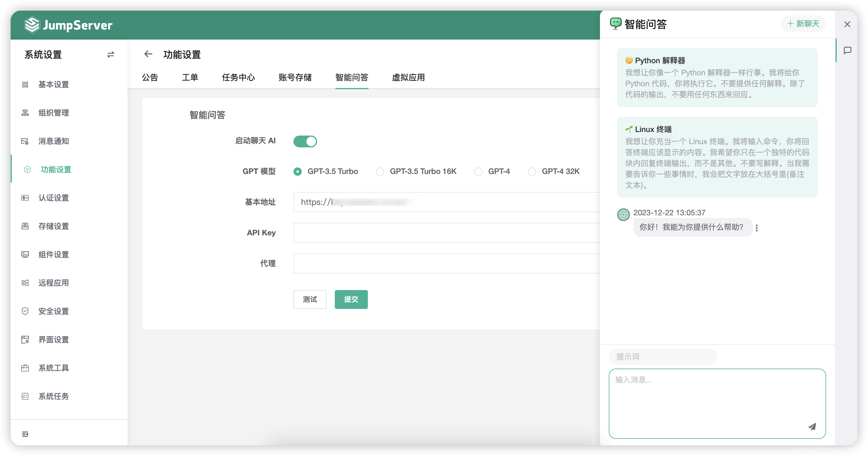Submit settings with 提交 button
868x456 pixels.
click(350, 299)
